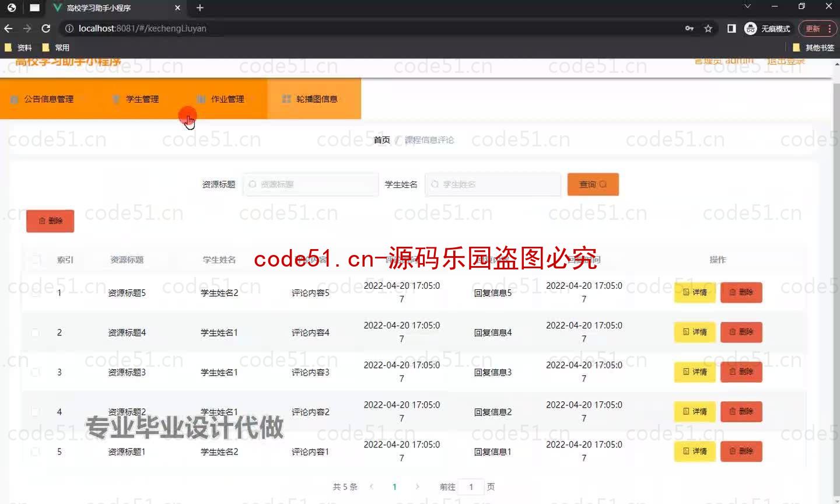
Task: Click cell 评论内容5
Action: [310, 293]
